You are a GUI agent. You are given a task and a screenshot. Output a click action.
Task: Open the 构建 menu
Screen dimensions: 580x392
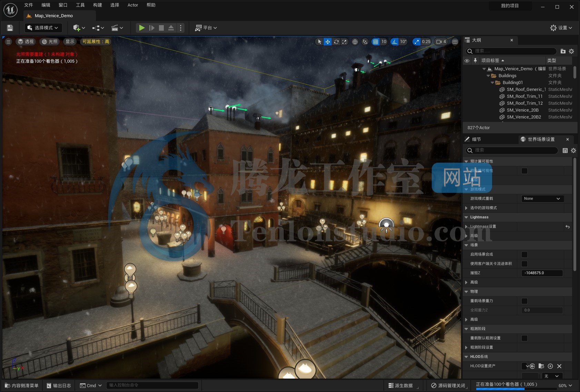(98, 5)
